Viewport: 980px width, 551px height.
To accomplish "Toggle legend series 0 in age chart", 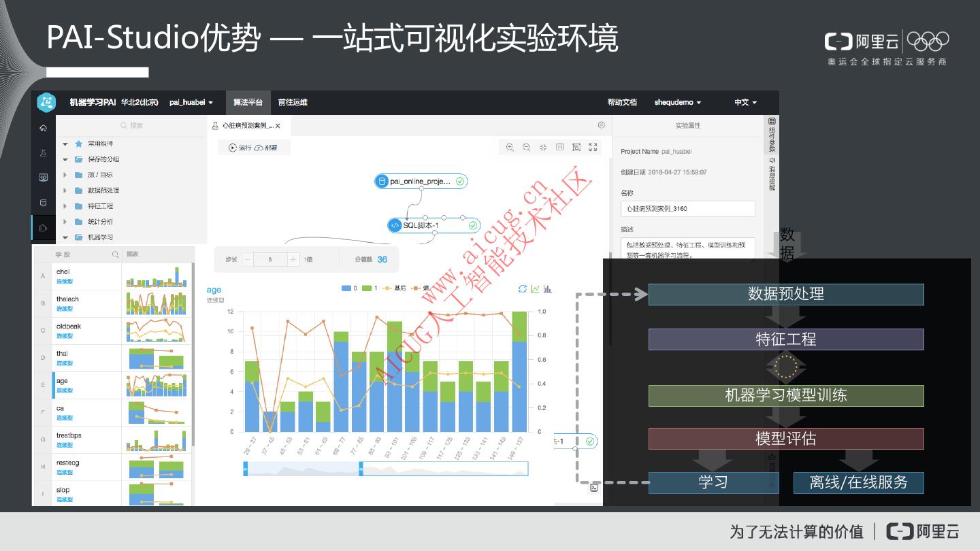I will click(x=350, y=288).
